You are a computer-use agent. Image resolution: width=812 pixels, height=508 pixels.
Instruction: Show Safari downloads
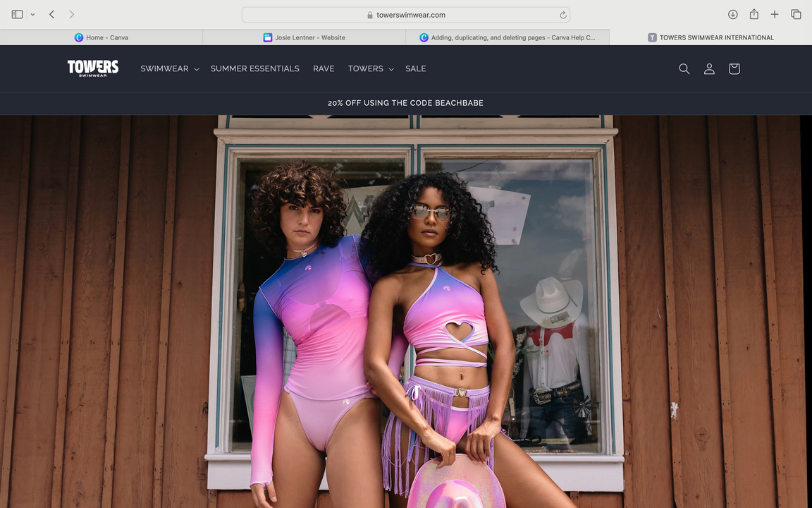click(x=733, y=15)
